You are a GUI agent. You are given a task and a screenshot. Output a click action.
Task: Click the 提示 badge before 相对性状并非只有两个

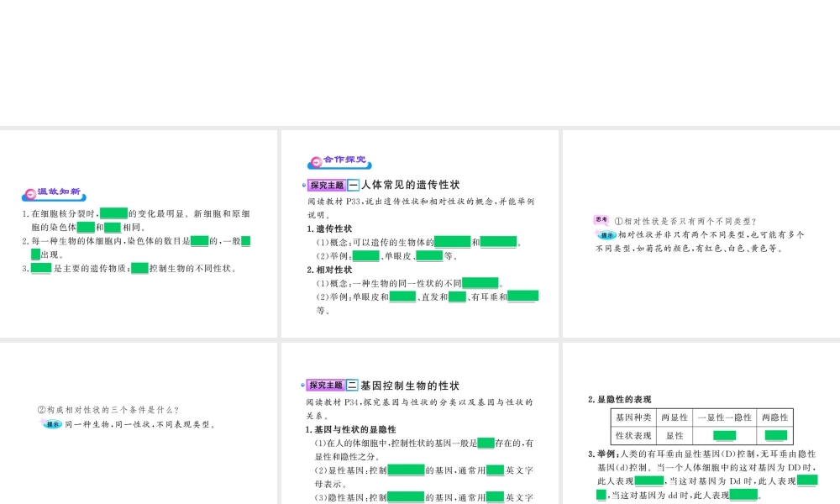606,234
